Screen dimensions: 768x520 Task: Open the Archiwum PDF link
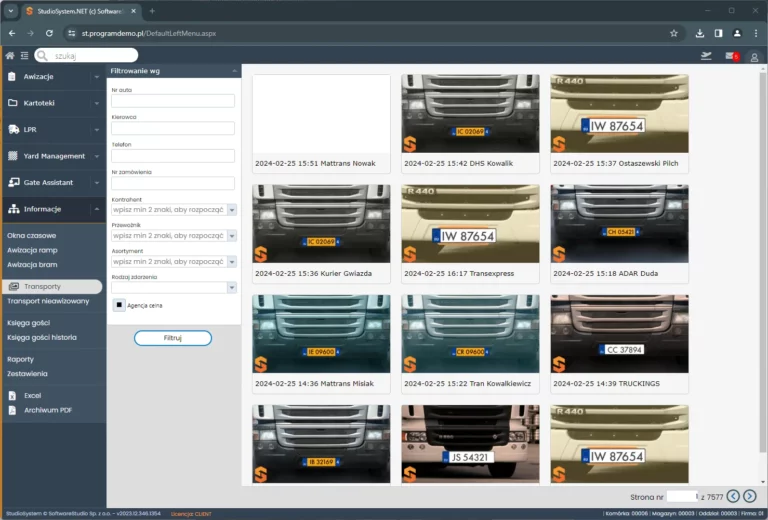47,409
